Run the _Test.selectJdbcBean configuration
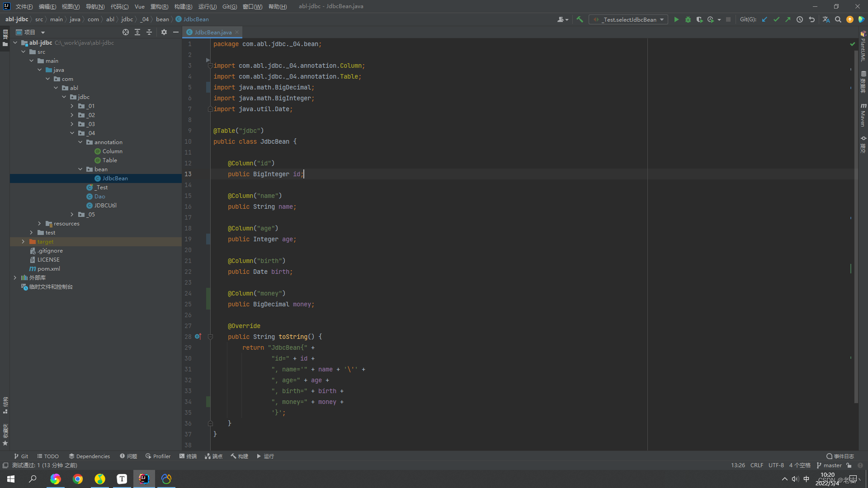Image resolution: width=868 pixels, height=488 pixels. click(x=676, y=19)
